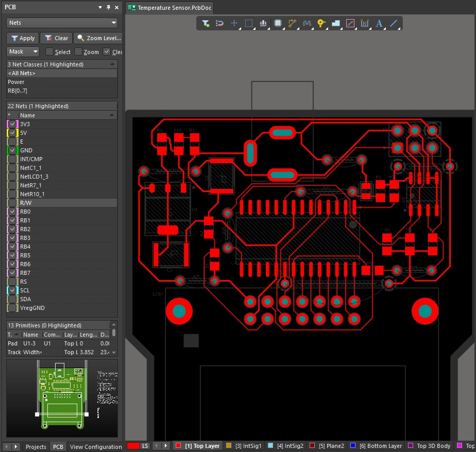Click the Place Component chip icon
476x452 pixels.
tap(278, 23)
